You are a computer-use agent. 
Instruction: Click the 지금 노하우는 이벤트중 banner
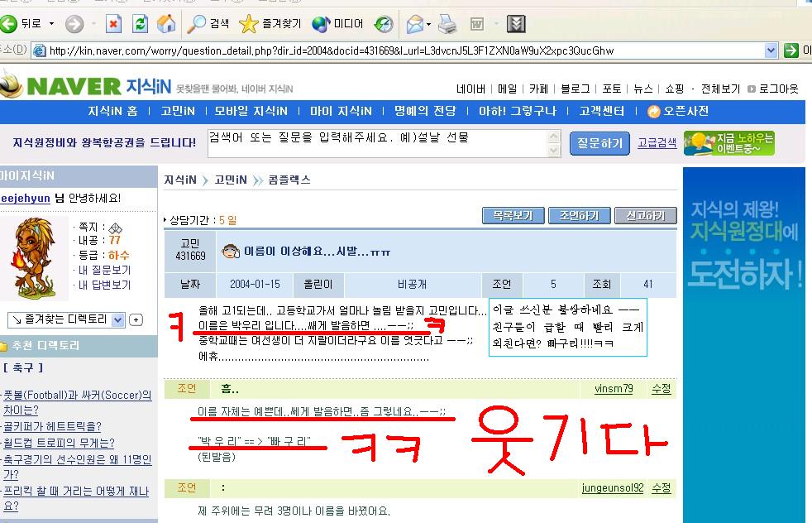point(729,143)
